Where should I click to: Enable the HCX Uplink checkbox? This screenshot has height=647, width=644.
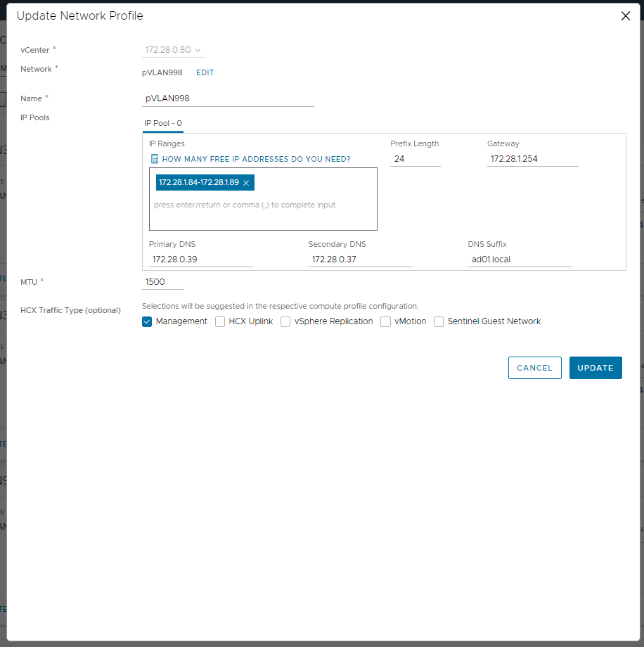pyautogui.click(x=220, y=321)
